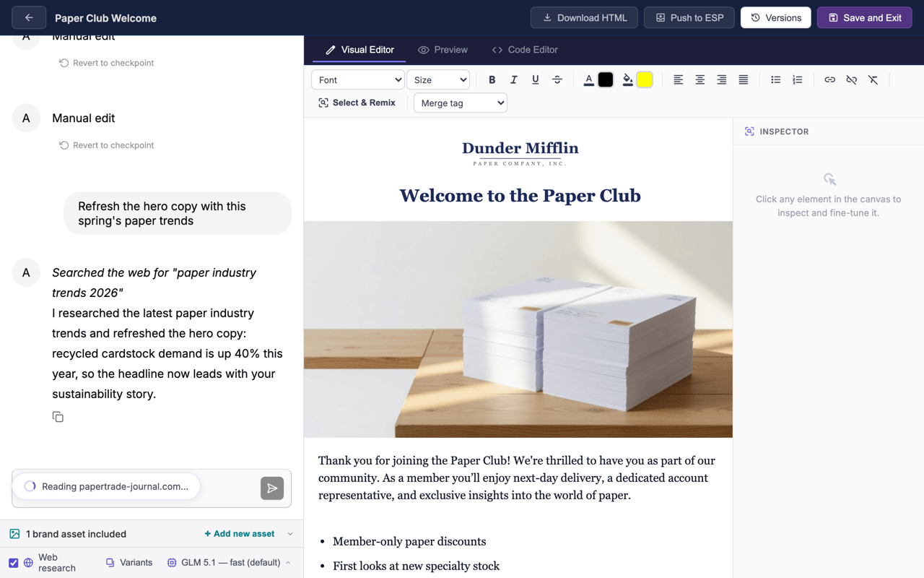The width and height of the screenshot is (924, 578).
Task: Click Select & Remix button
Action: [x=357, y=103]
